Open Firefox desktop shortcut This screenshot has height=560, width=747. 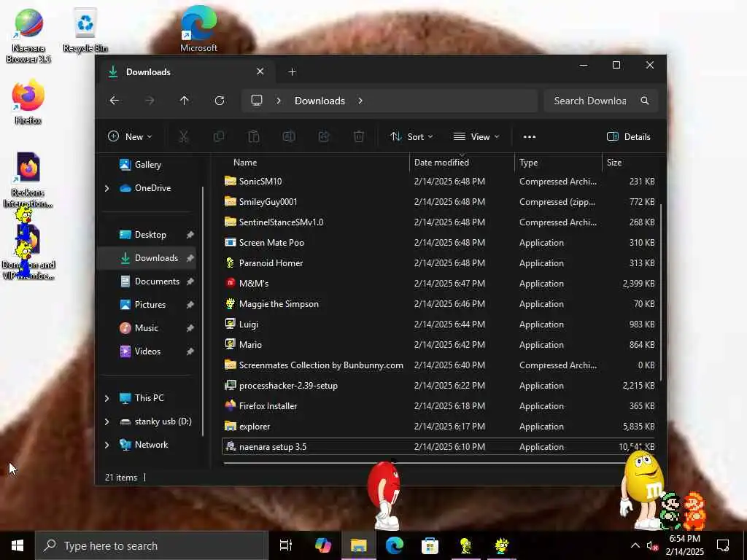28,102
